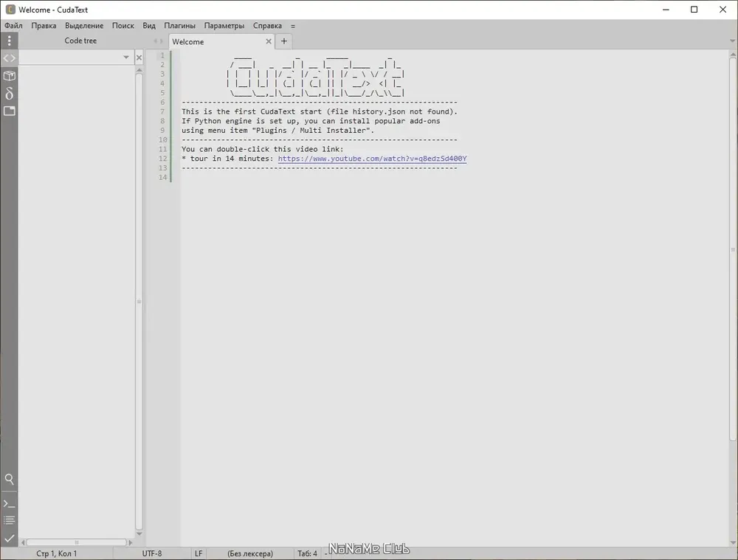Open the tab list arrow at far right
Image resolution: width=738 pixels, height=560 pixels.
pos(732,41)
